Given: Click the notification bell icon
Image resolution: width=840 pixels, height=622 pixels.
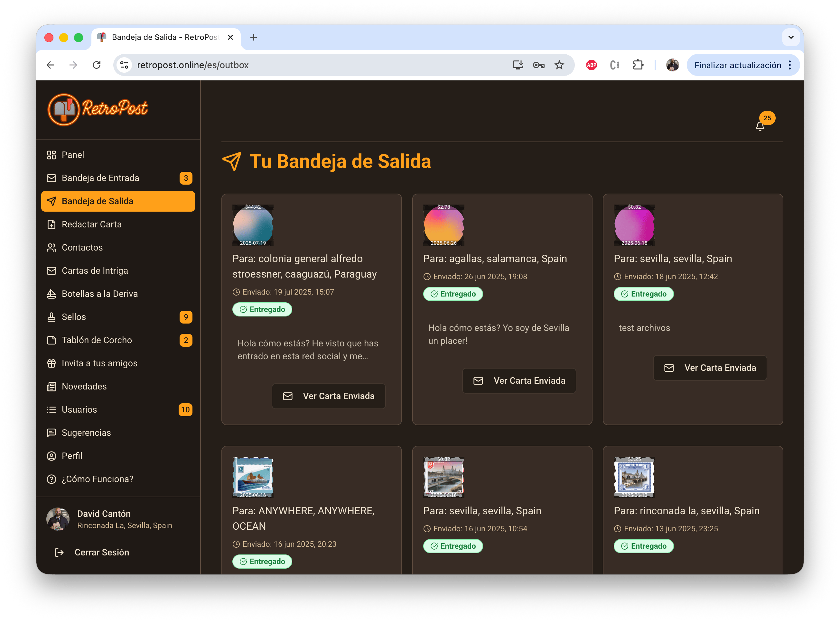Looking at the screenshot, I should click(x=760, y=126).
